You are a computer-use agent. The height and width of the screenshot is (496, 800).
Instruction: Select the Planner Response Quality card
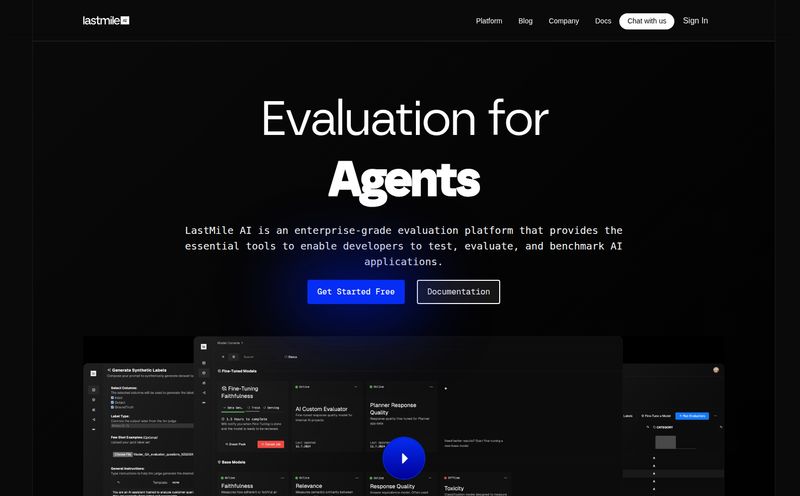401,416
